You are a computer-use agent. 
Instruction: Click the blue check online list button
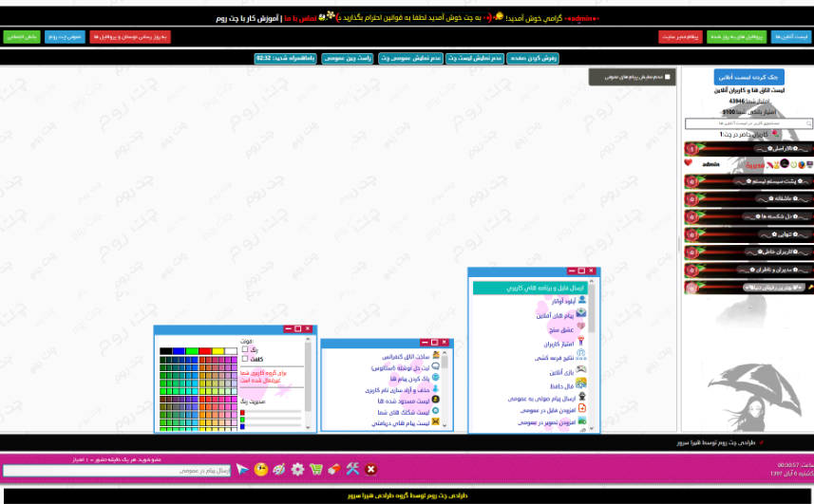coord(748,77)
